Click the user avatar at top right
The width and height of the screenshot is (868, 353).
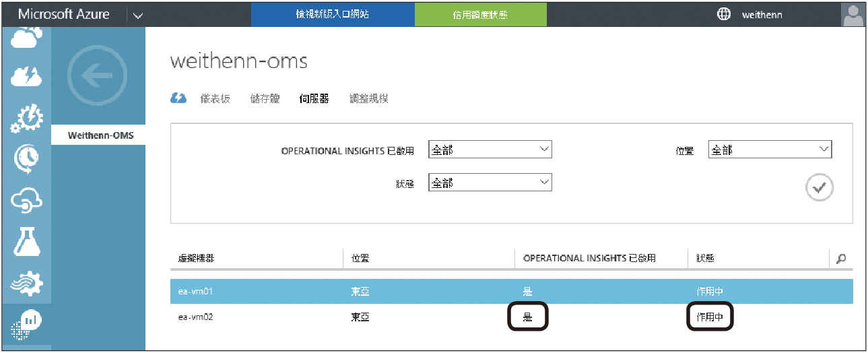(853, 14)
